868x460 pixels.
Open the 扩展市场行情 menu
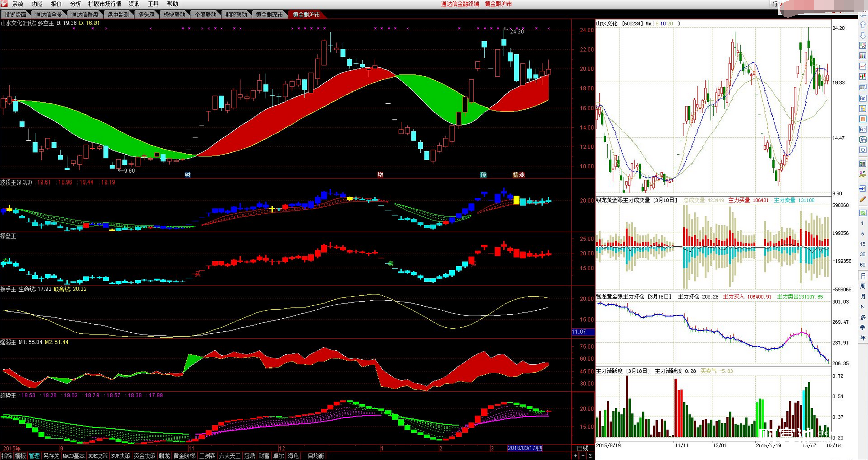105,4
